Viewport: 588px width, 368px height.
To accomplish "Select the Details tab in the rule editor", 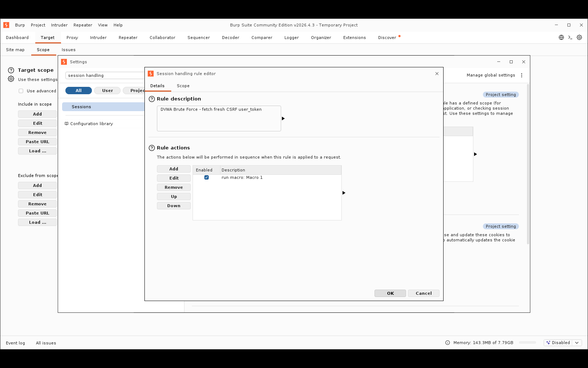I will click(157, 86).
